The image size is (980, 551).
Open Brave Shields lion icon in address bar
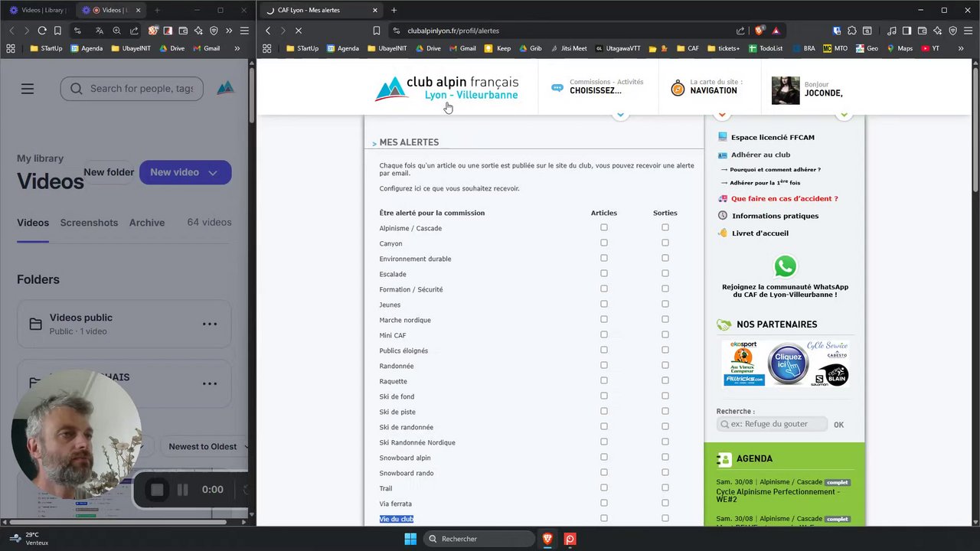point(759,31)
